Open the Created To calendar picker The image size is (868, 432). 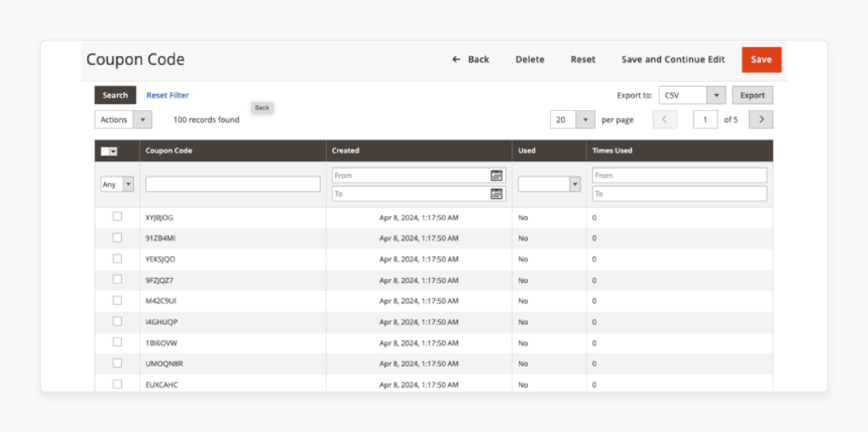[496, 193]
